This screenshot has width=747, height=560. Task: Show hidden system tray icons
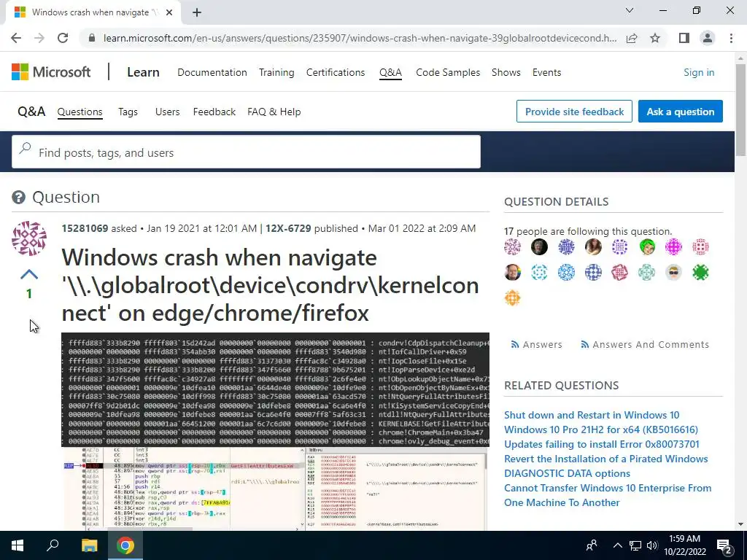617,545
